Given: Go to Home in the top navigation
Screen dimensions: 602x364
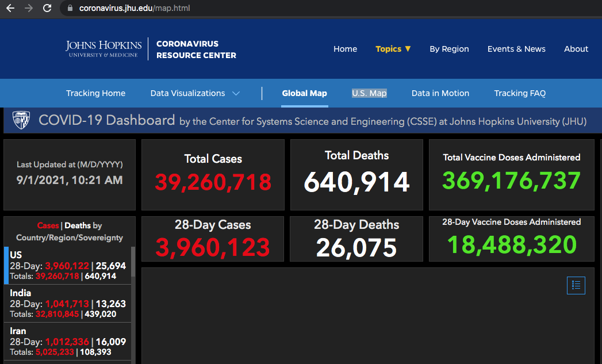Looking at the screenshot, I should click(345, 49).
